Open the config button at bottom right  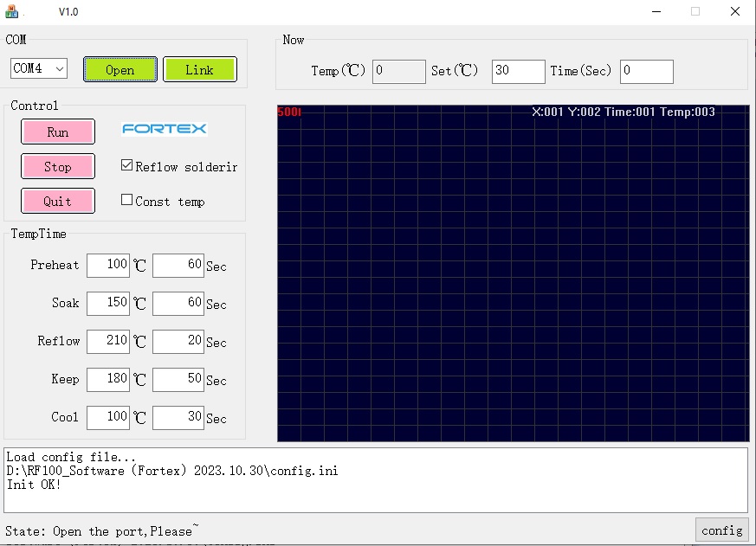(721, 530)
